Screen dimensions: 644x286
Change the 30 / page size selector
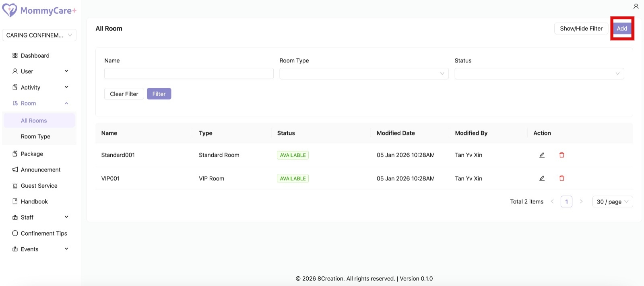612,202
